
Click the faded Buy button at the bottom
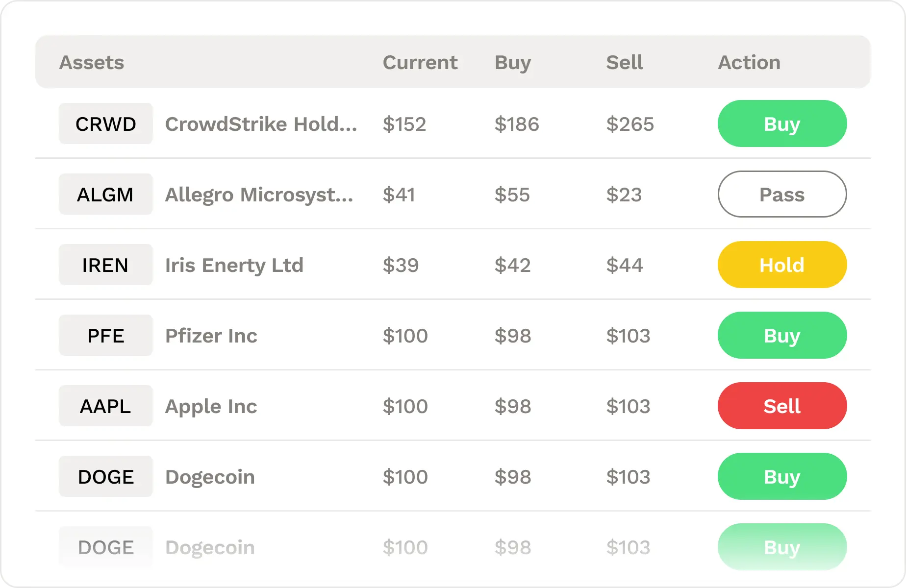[782, 547]
